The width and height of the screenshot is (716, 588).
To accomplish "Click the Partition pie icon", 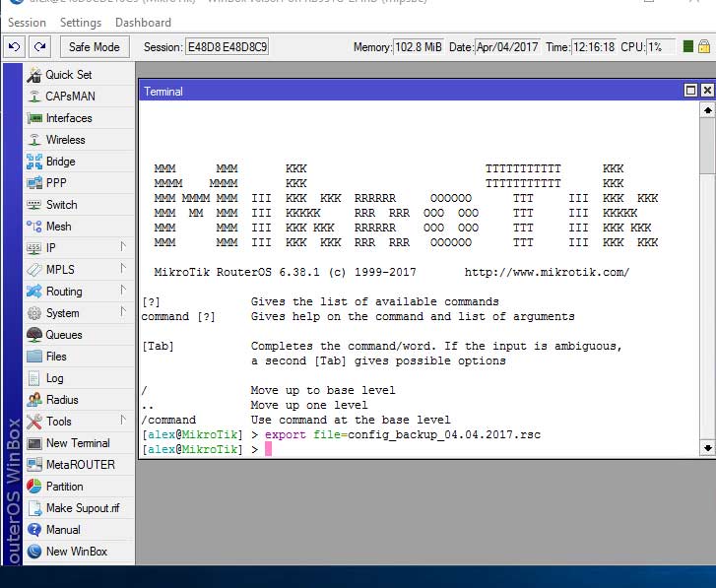I will 34,487.
